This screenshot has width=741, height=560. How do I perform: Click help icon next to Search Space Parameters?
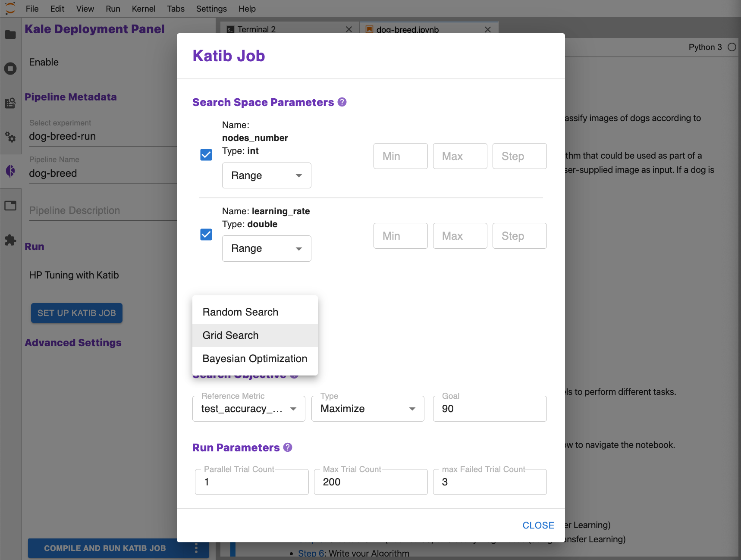click(x=342, y=102)
